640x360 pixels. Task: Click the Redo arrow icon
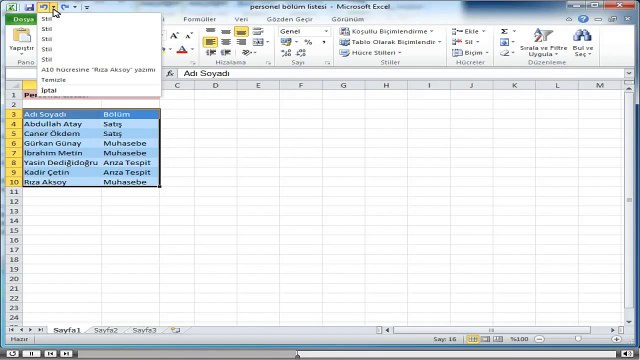pyautogui.click(x=64, y=7)
